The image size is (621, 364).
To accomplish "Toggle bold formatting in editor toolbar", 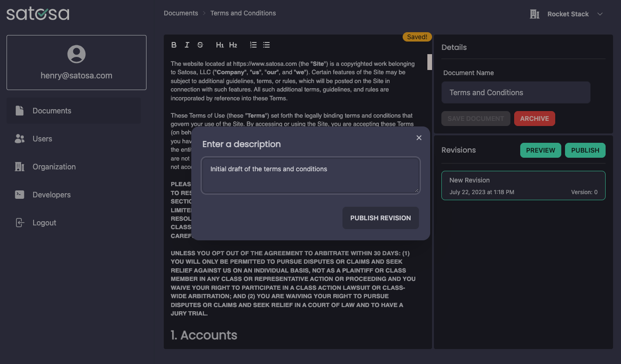I will click(174, 45).
